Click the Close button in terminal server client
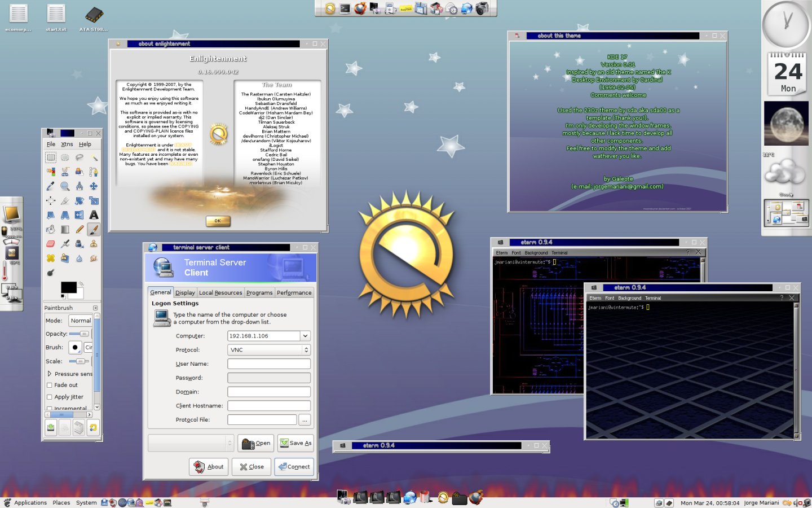Image resolution: width=812 pixels, height=508 pixels. click(251, 467)
